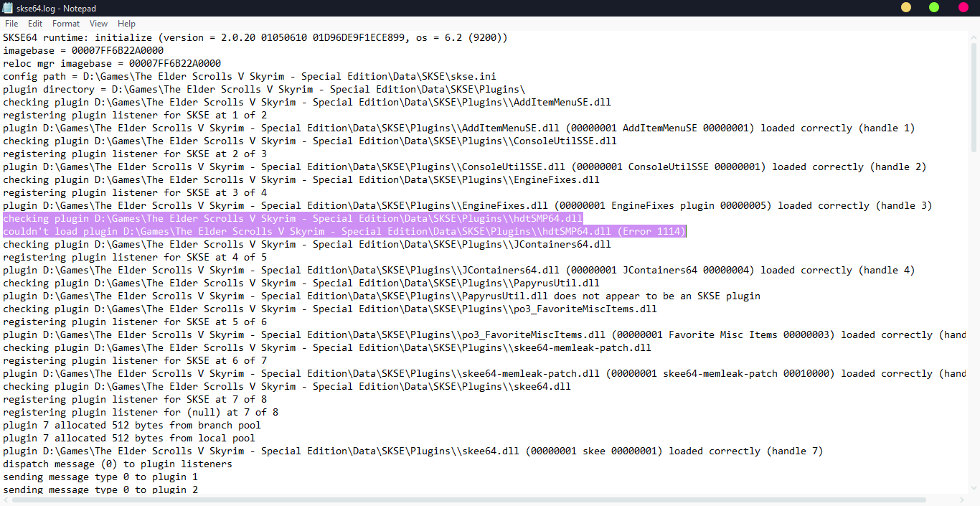Click EngineFixes 'loaded correctly (handle 3)' line
Viewport: 980px width, 506px height.
click(x=468, y=205)
